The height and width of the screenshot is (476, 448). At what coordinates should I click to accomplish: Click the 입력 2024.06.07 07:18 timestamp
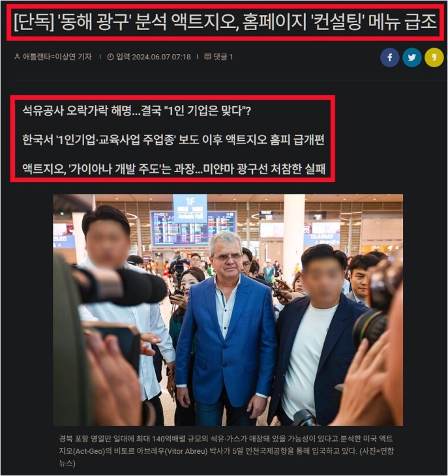(x=153, y=57)
